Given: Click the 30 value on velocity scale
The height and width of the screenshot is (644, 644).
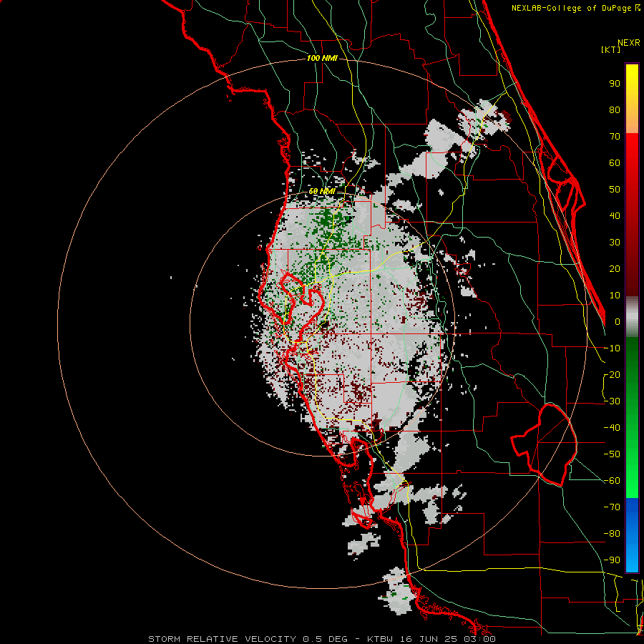Looking at the screenshot, I should coord(615,243).
